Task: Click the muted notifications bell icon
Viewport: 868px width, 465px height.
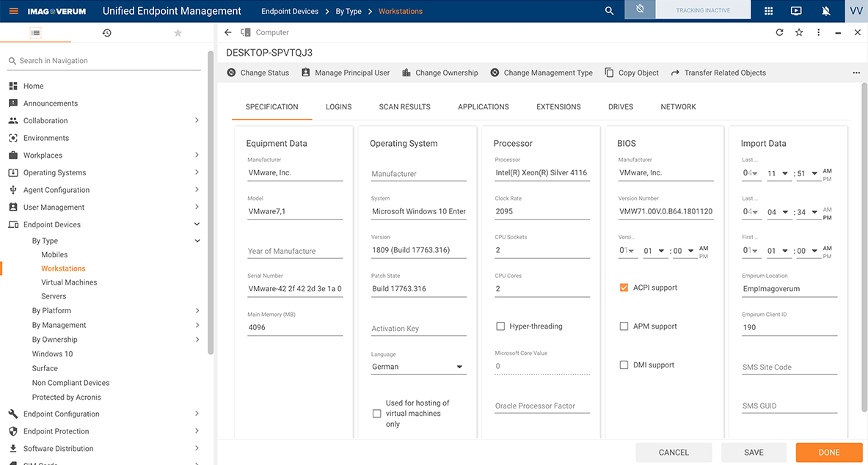Action: click(826, 11)
